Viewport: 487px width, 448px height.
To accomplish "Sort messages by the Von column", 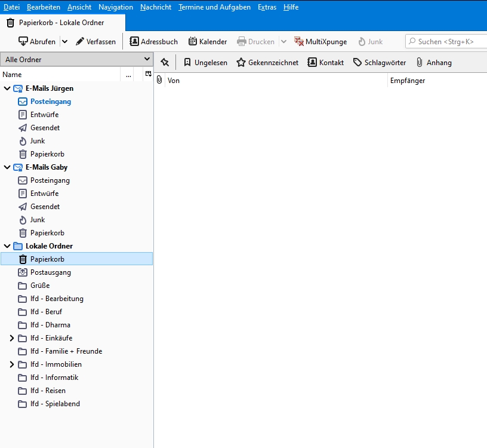I will point(276,81).
